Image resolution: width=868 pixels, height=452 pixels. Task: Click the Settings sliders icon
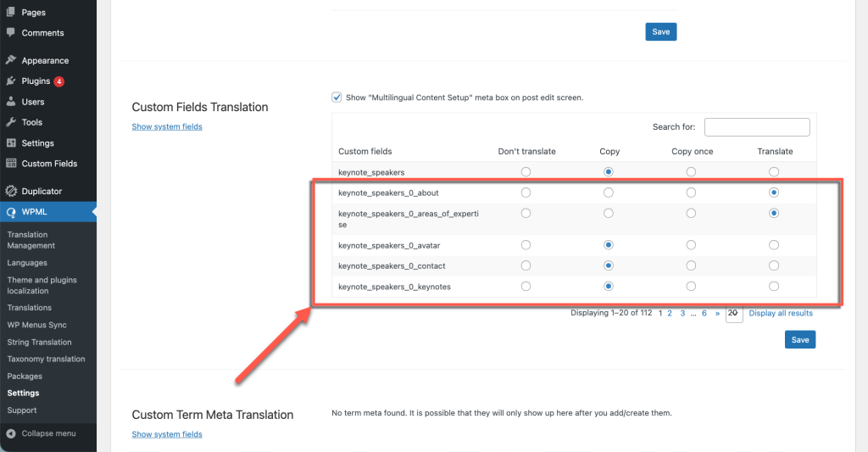pyautogui.click(x=10, y=143)
